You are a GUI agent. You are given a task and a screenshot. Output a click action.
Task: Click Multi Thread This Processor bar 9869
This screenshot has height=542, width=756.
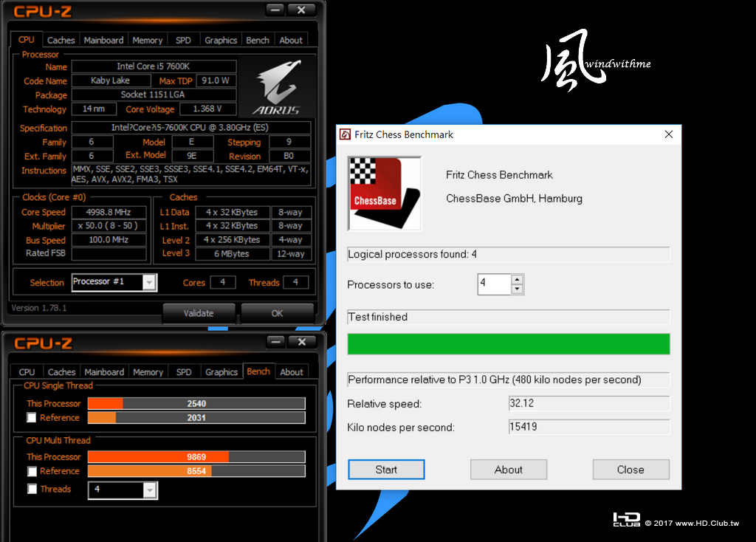pos(196,456)
